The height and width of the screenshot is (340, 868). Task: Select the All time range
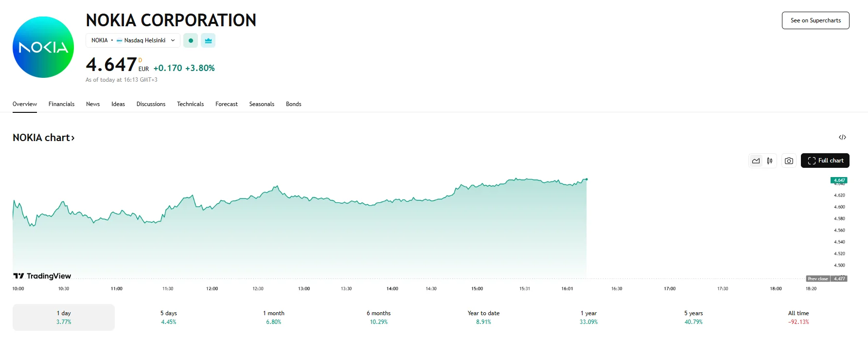(x=798, y=317)
